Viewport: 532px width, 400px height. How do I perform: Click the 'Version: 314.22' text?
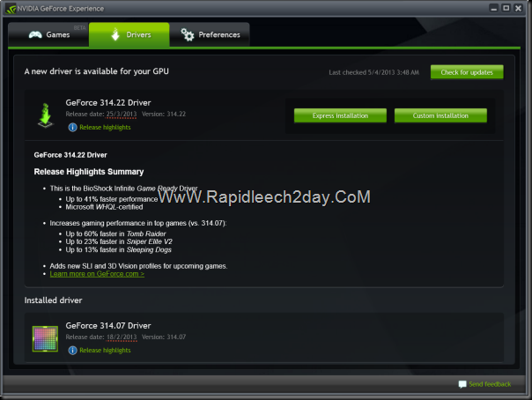164,114
